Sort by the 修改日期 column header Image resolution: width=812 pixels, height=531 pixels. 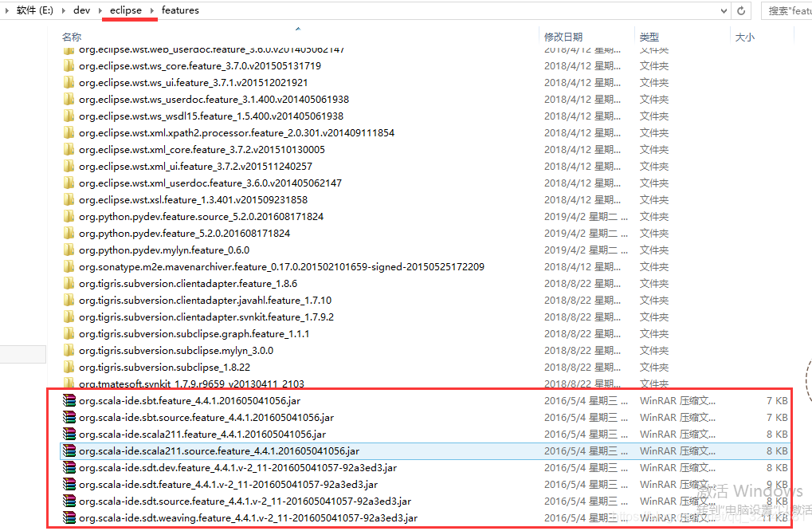tap(563, 37)
